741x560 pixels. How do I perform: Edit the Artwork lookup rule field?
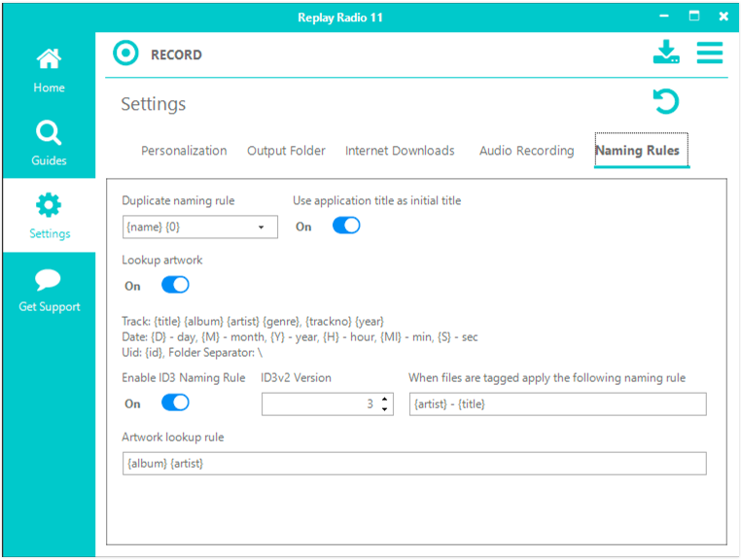coord(414,463)
